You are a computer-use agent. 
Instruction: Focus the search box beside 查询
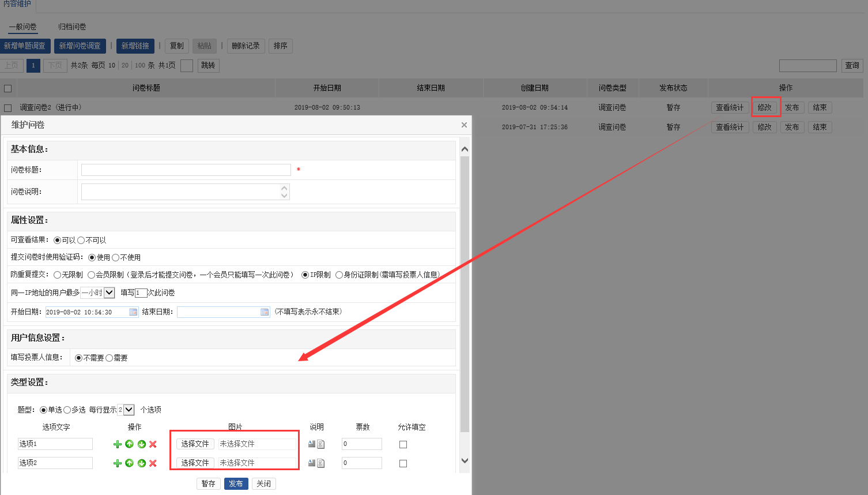click(808, 65)
